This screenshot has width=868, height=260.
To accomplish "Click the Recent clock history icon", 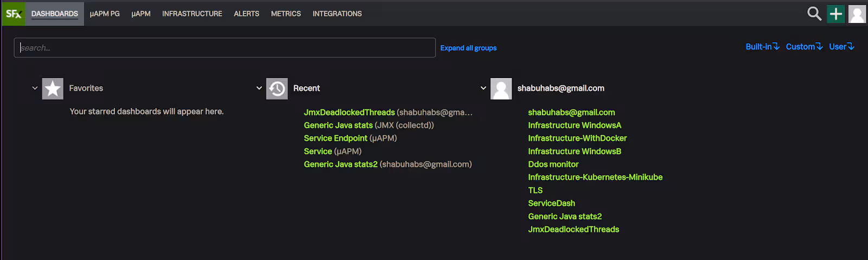I will coord(277,88).
